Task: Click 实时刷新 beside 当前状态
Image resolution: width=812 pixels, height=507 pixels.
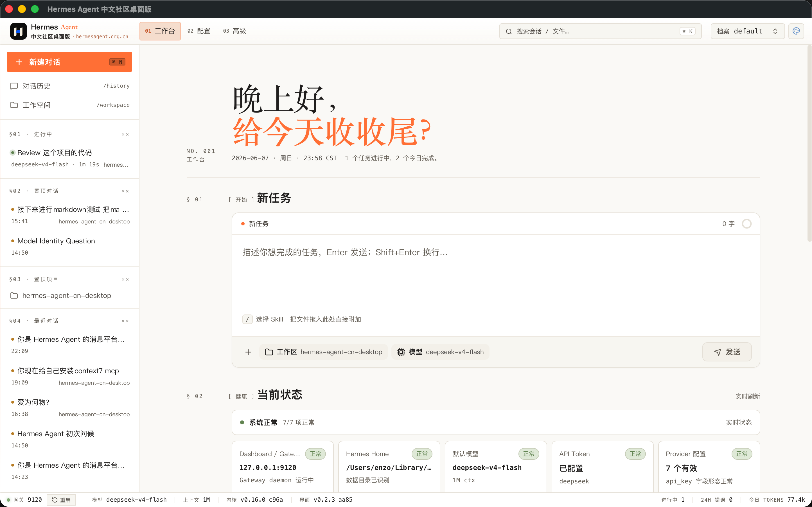Action: pyautogui.click(x=748, y=396)
